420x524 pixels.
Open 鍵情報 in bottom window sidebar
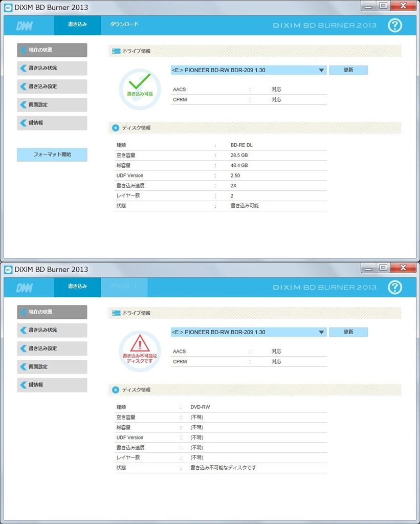(52, 385)
